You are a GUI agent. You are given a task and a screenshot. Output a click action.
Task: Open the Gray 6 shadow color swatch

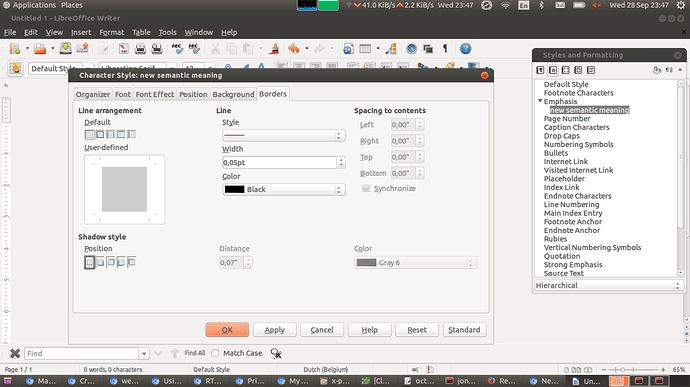[415, 263]
